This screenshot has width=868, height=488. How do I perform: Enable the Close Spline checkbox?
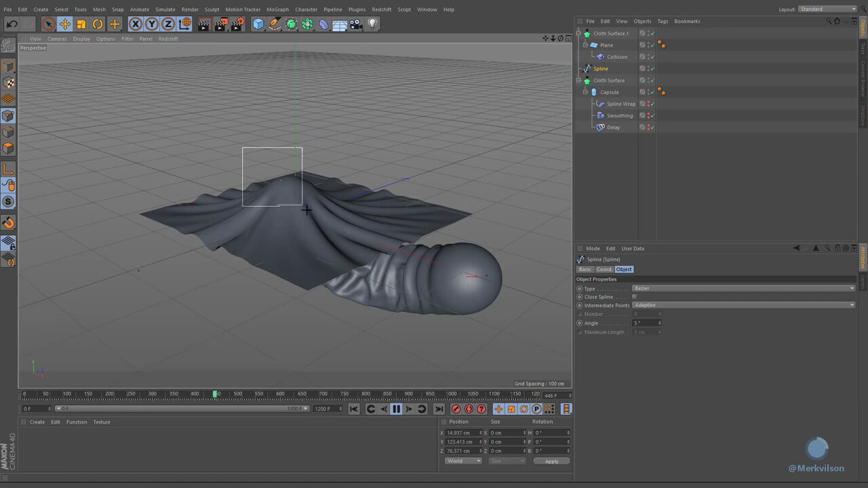tap(634, 297)
